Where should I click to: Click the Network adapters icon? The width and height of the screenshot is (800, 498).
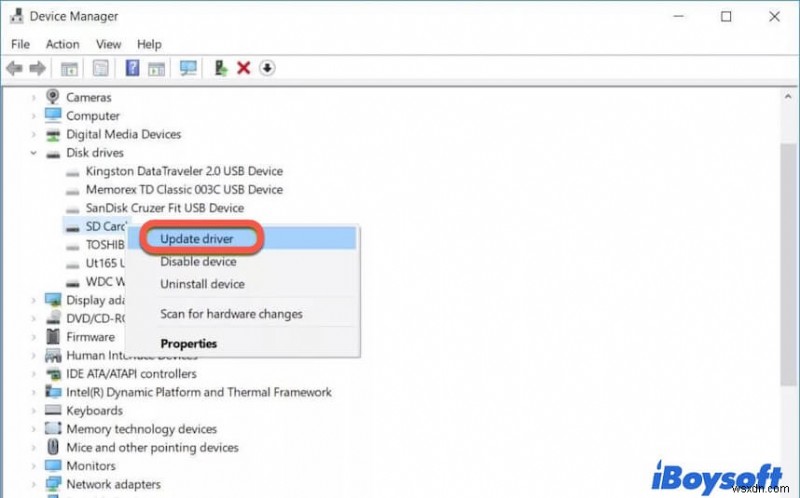point(53,484)
